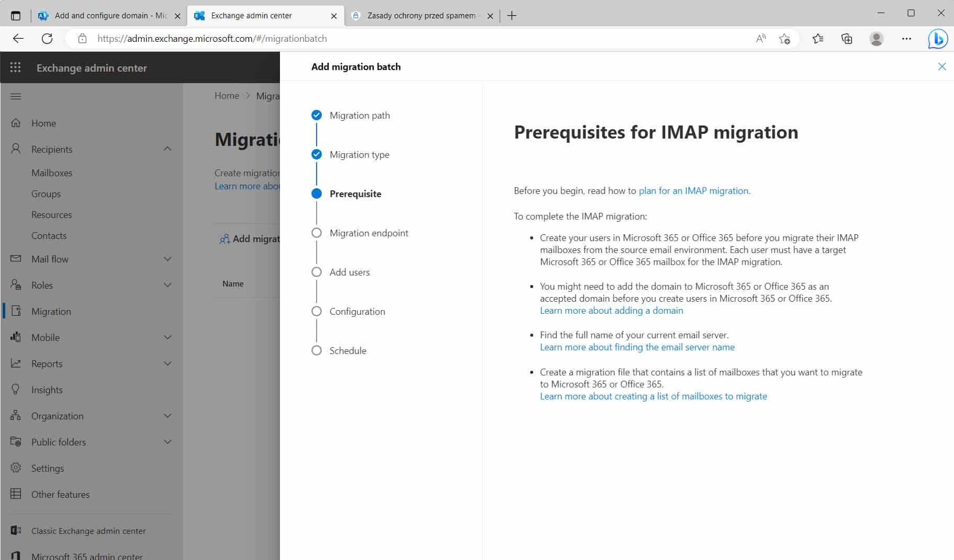Open the Collections icon in toolbar

[x=847, y=39]
